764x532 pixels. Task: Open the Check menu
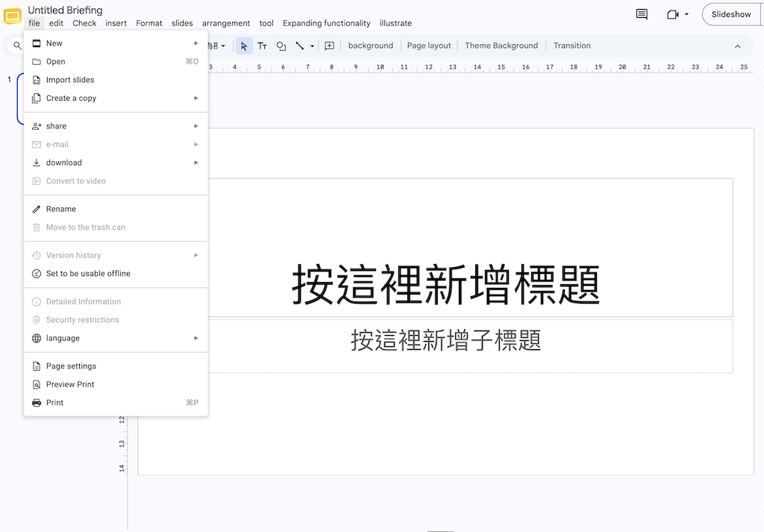pyautogui.click(x=84, y=23)
